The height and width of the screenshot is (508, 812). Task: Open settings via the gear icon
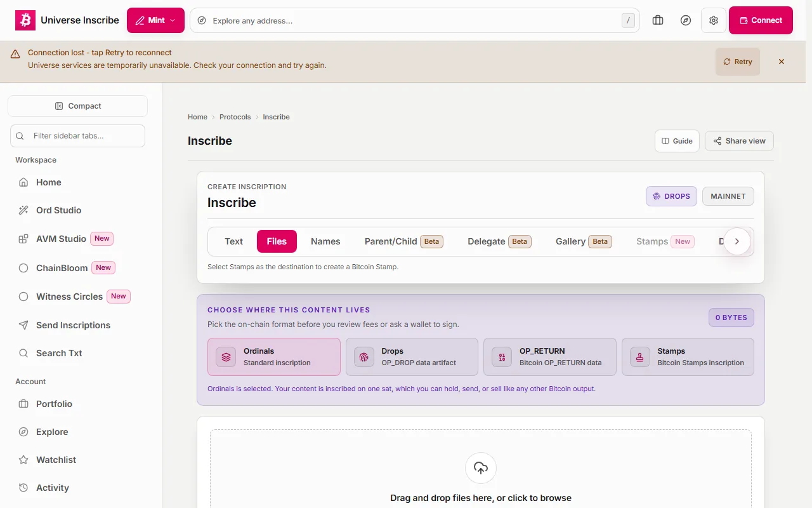tap(714, 20)
